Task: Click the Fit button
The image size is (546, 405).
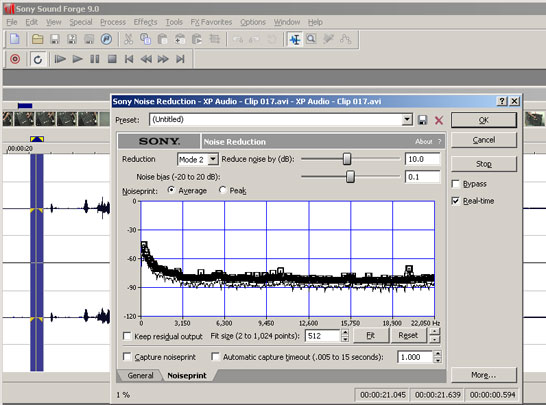Action: coord(370,336)
